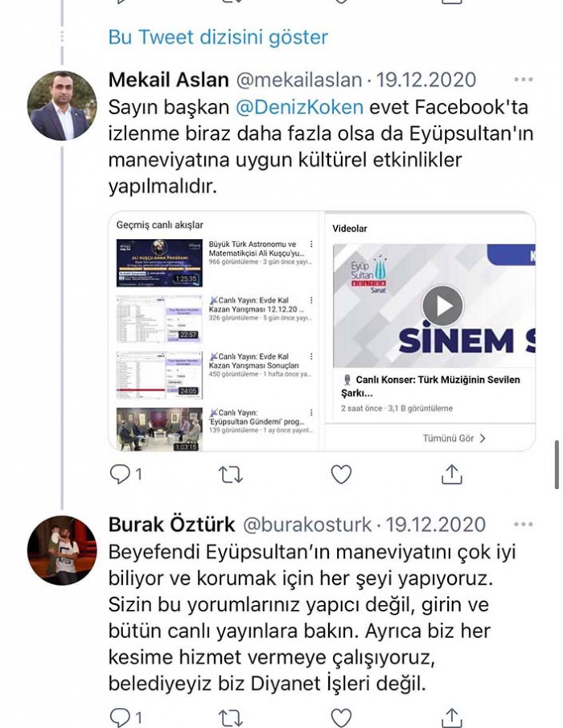Open more options on Mekail Aslan's tweet
The image size is (563, 728).
point(523,80)
